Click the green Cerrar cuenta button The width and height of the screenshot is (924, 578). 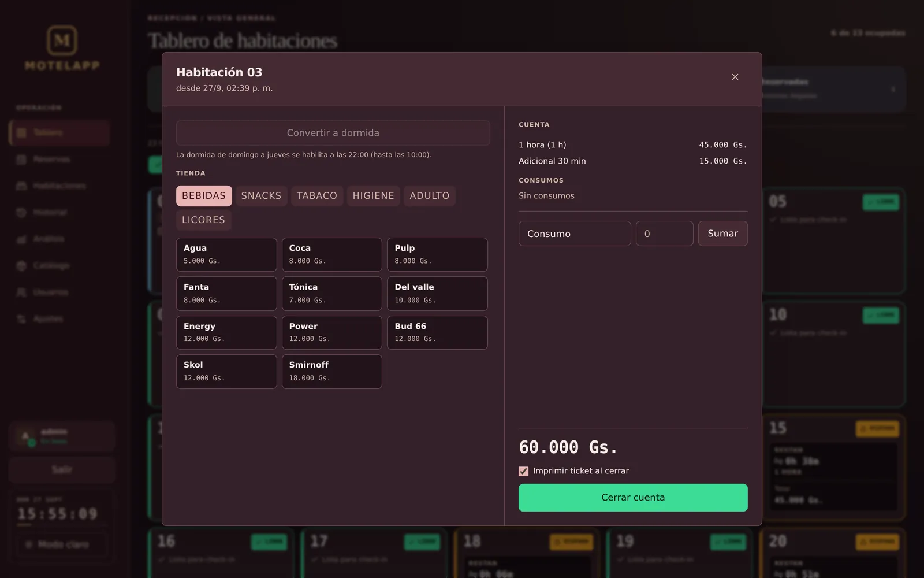pos(633,498)
